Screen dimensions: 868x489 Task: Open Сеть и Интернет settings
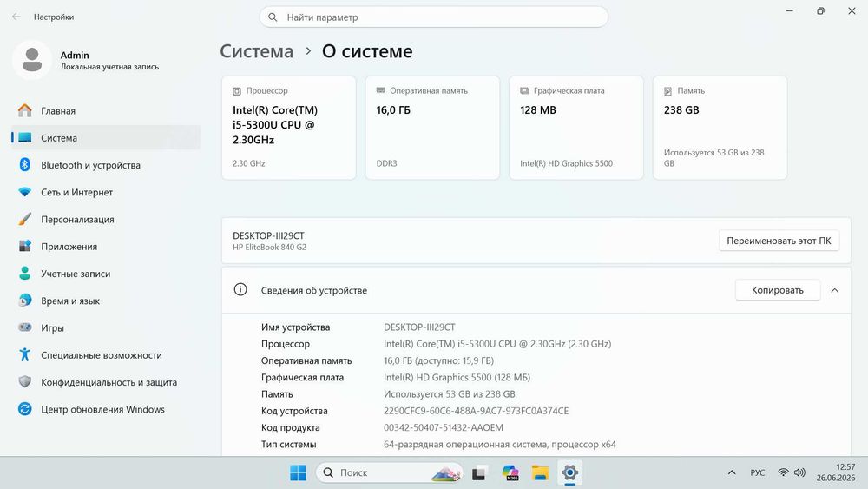point(106,192)
